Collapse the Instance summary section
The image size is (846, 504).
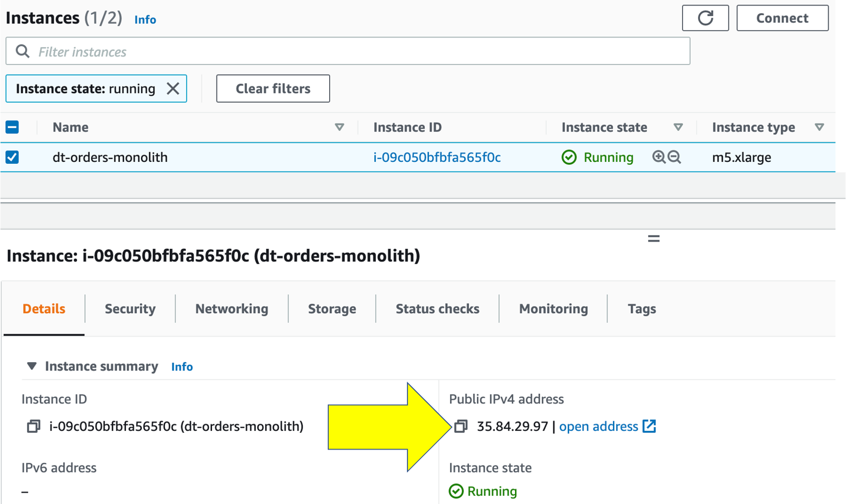click(32, 366)
